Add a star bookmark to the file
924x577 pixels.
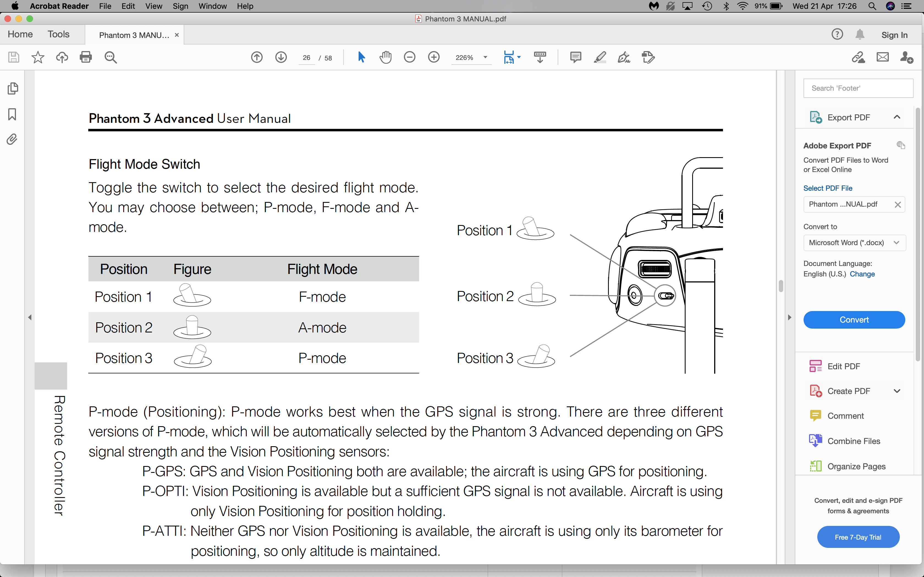(38, 57)
